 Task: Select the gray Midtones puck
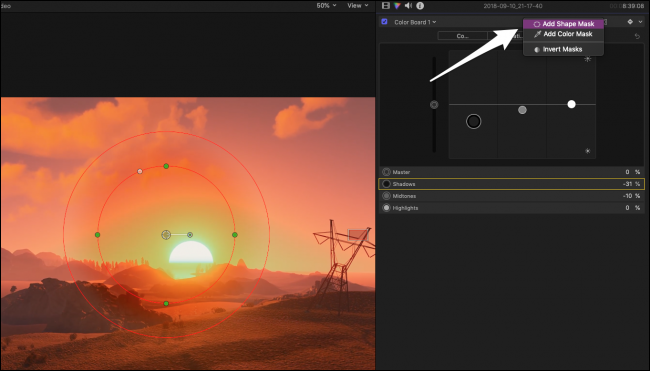[522, 110]
